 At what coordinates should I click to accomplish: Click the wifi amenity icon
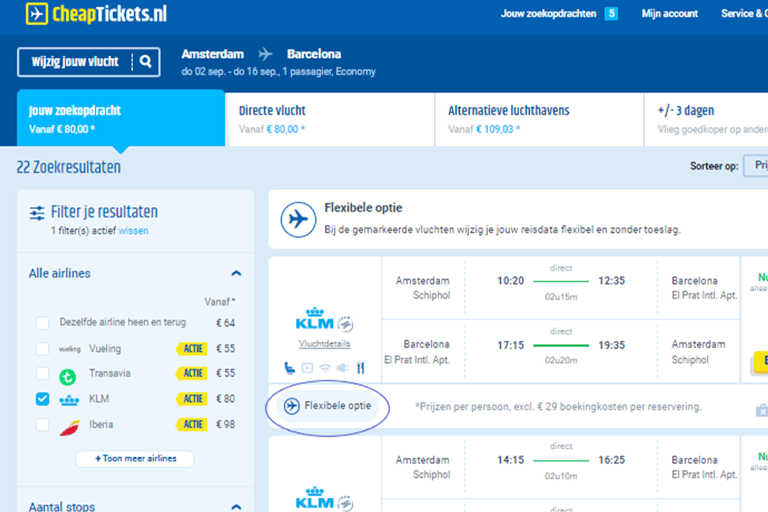[x=325, y=368]
